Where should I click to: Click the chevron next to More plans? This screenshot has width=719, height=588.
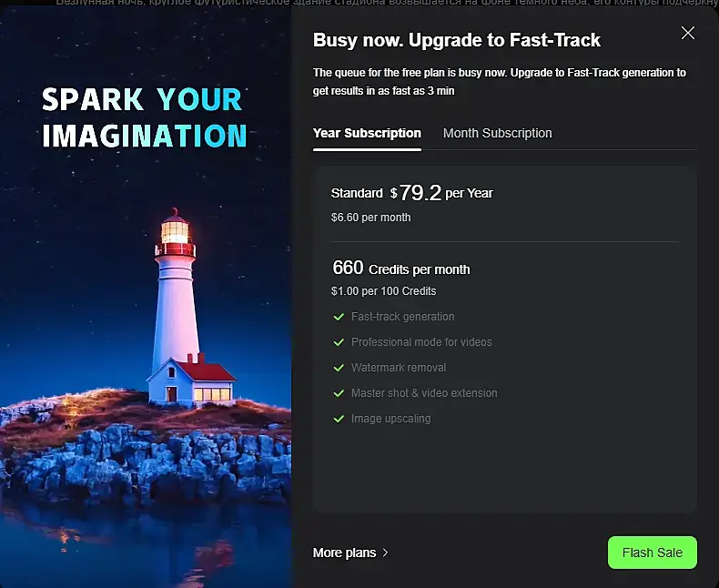click(x=386, y=553)
